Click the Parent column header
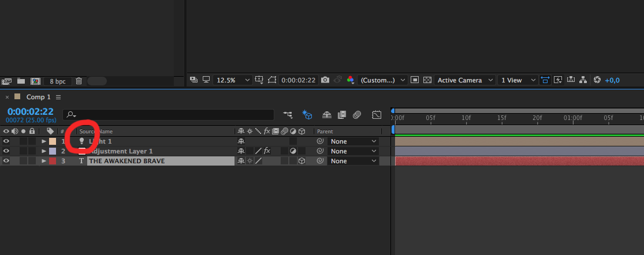 [x=325, y=132]
